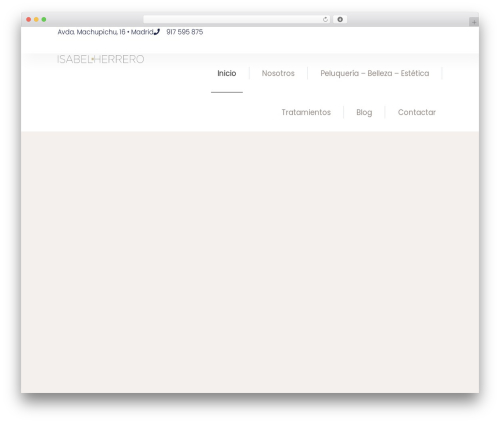This screenshot has height=423, width=500.
Task: Click the phone number 917 595 875
Action: pyautogui.click(x=185, y=32)
